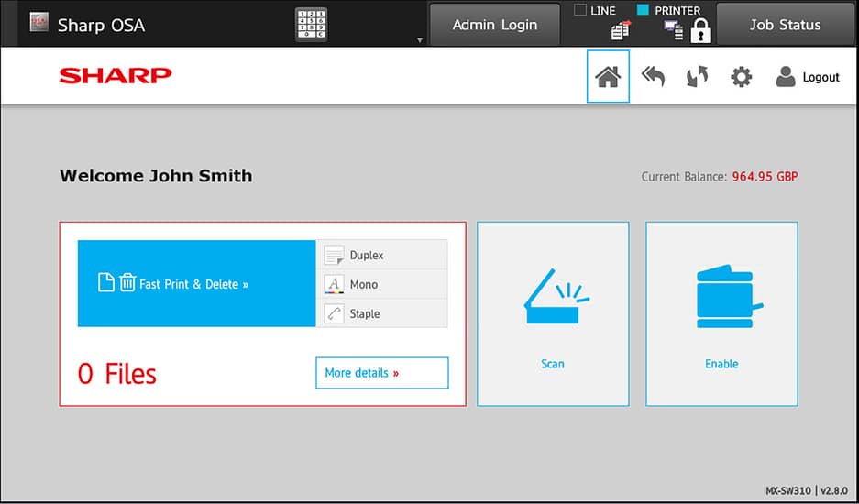
Task: Click the copier icon in Enable tile
Action: [721, 296]
